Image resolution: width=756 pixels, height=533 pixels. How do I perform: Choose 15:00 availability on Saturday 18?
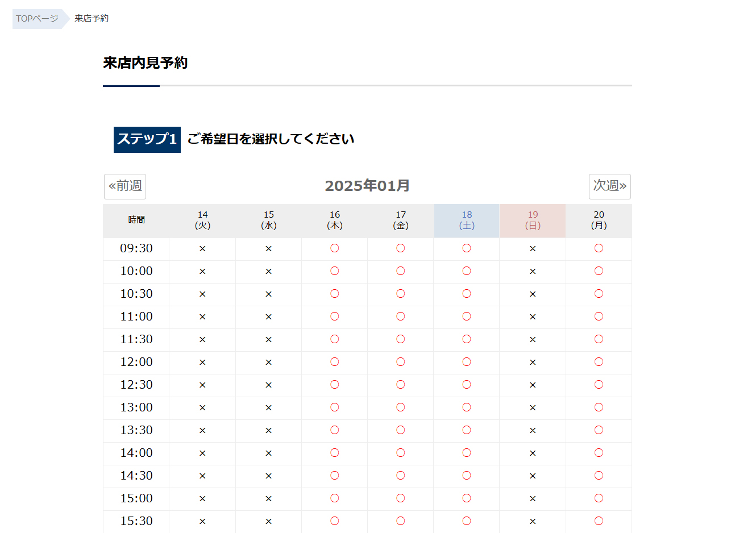point(467,498)
